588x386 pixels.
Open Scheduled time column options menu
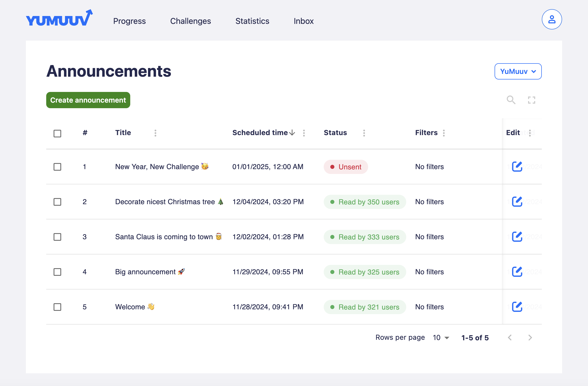click(x=304, y=133)
